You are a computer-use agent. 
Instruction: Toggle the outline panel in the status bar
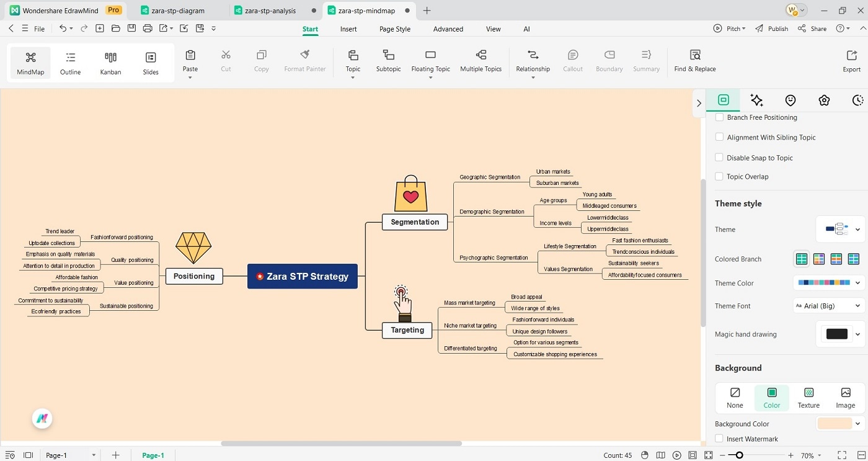pos(10,455)
